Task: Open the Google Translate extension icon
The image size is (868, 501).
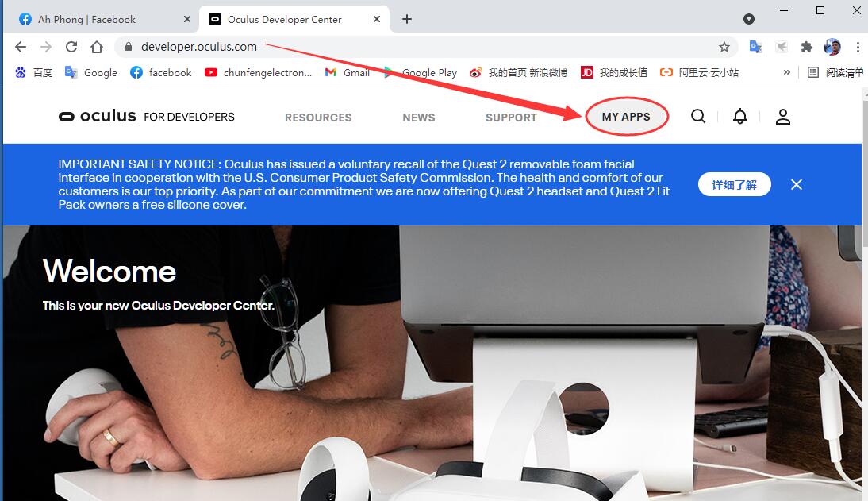Action: click(755, 47)
